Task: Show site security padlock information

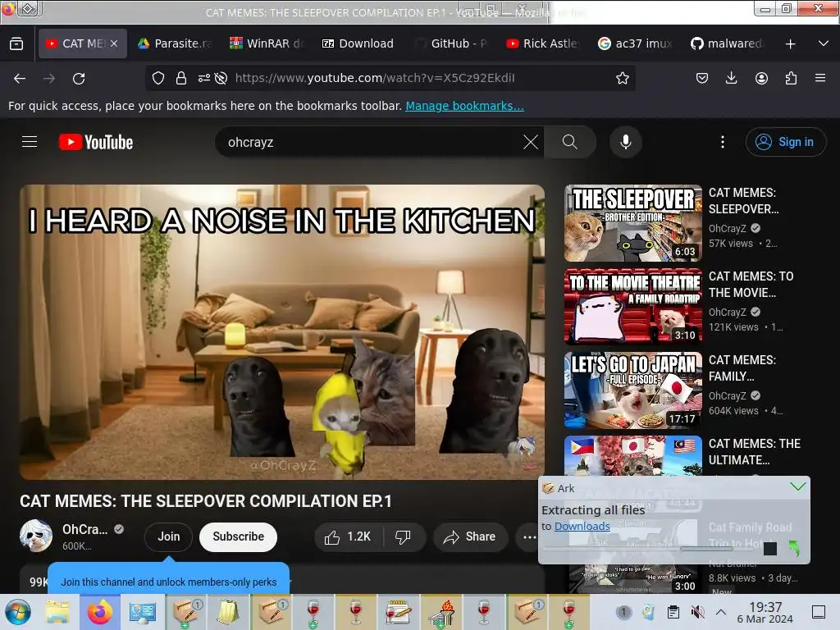Action: click(x=181, y=78)
